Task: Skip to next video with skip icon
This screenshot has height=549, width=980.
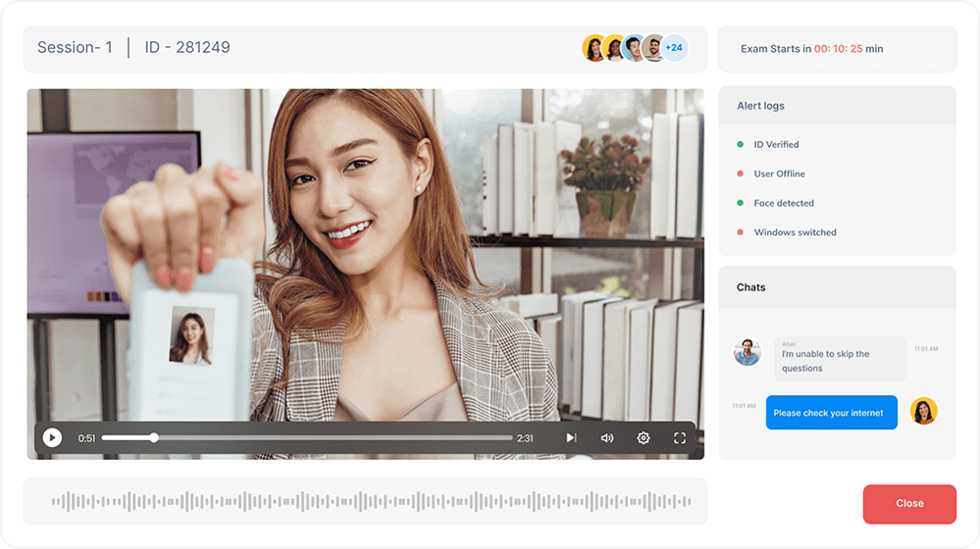Action: click(571, 438)
